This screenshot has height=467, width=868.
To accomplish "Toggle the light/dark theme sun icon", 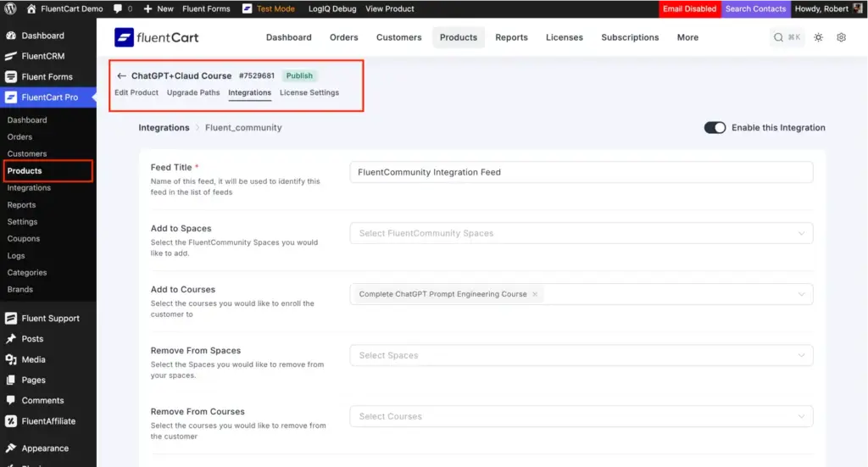I will click(x=818, y=37).
